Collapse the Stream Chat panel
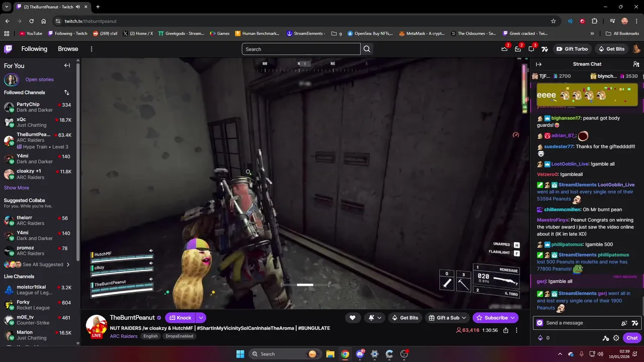The height and width of the screenshot is (362, 644). click(538, 64)
